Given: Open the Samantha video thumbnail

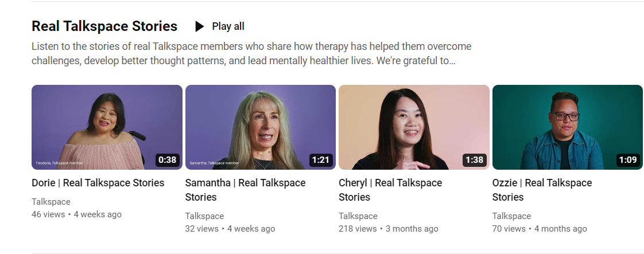Looking at the screenshot, I should [x=261, y=127].
